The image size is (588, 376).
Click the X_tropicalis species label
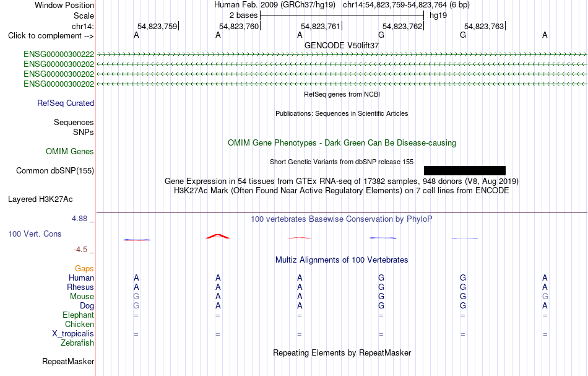[x=73, y=334]
